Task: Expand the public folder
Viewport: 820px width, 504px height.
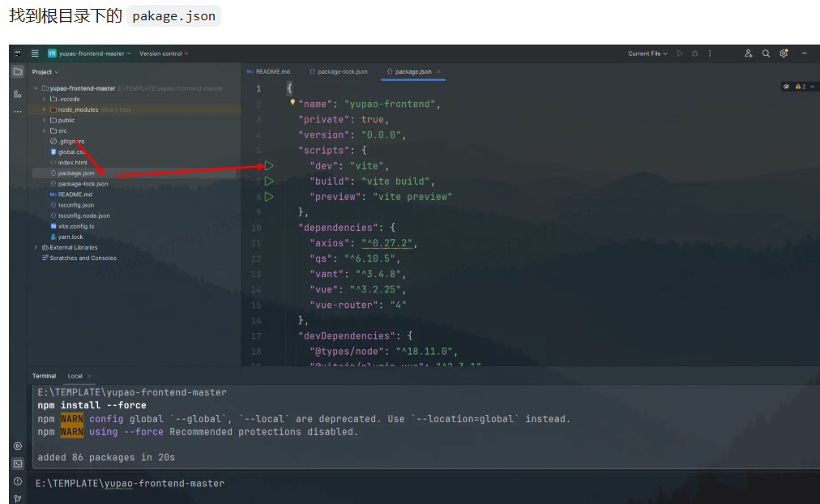Action: click(44, 120)
